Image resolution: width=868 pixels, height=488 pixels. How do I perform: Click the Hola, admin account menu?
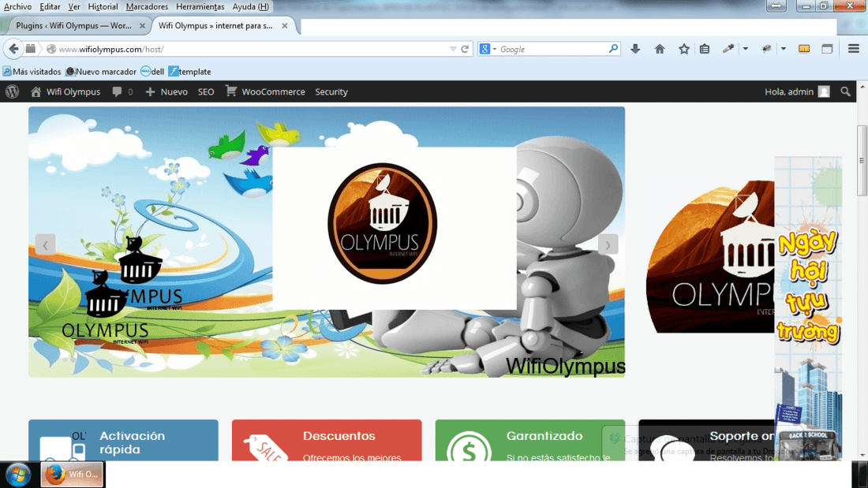(797, 92)
